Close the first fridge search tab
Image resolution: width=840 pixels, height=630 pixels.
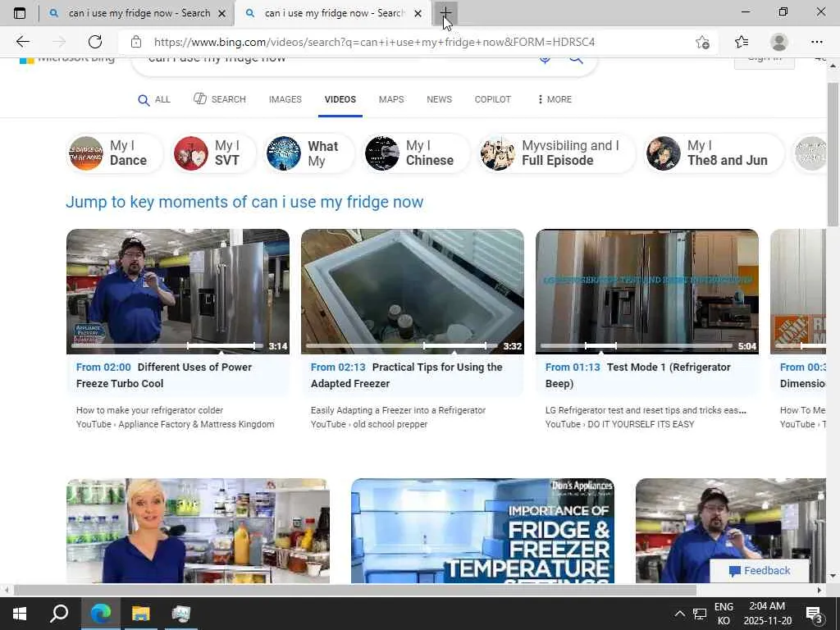pyautogui.click(x=221, y=14)
